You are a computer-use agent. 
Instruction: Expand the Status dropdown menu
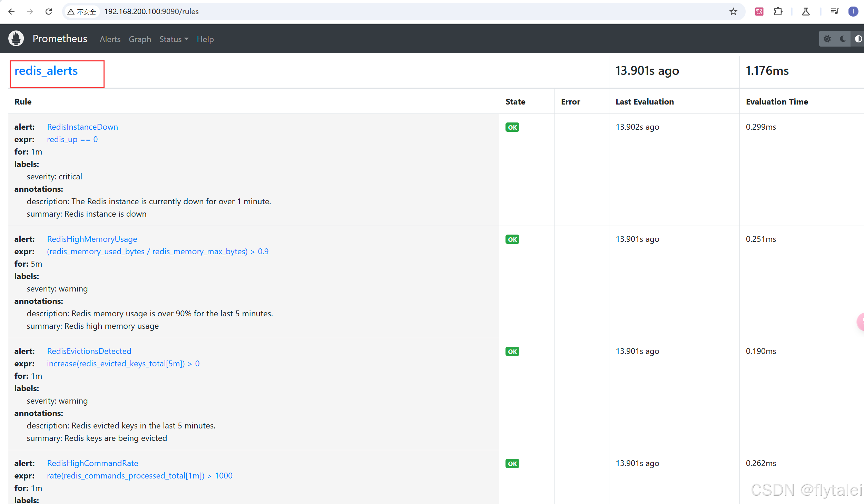[174, 39]
